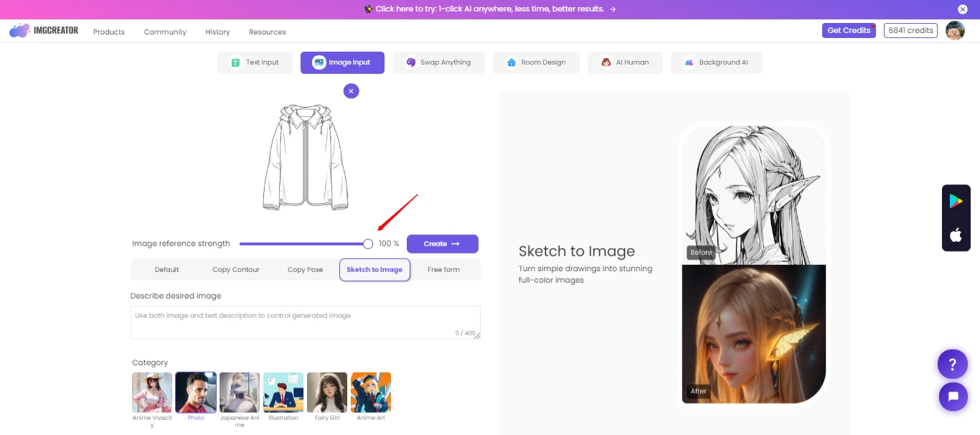Open the promo banner link for 1-click AI
Viewport: 980px width, 435px height.
pyautogui.click(x=490, y=9)
